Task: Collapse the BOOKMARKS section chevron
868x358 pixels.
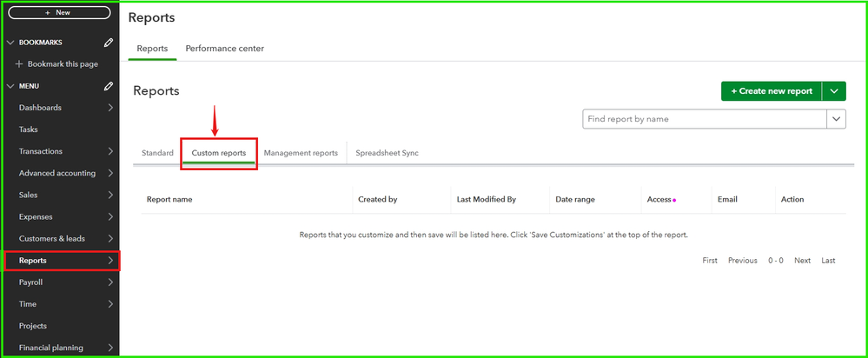Action: pos(10,43)
